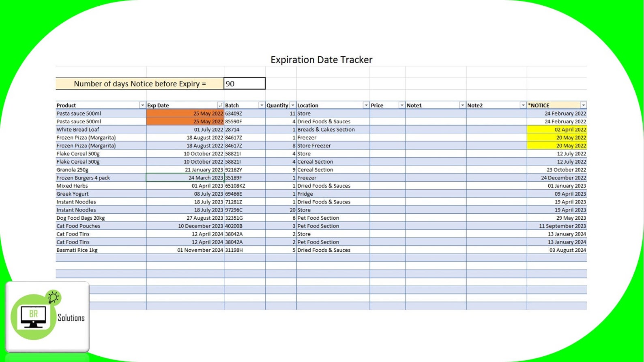Select the 03 August 2024 notice cell

[x=557, y=250]
